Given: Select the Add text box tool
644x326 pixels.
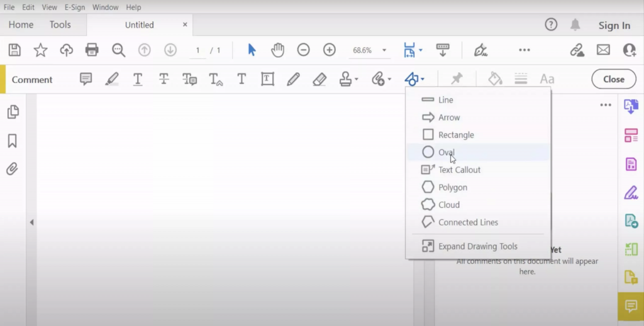Looking at the screenshot, I should point(267,79).
